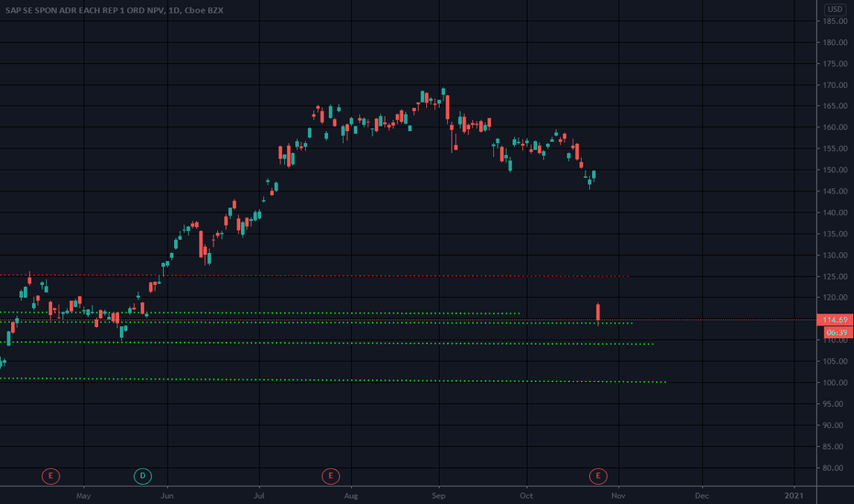Click the Nov label on the time axis
This screenshot has height=504, width=854.
[x=619, y=496]
